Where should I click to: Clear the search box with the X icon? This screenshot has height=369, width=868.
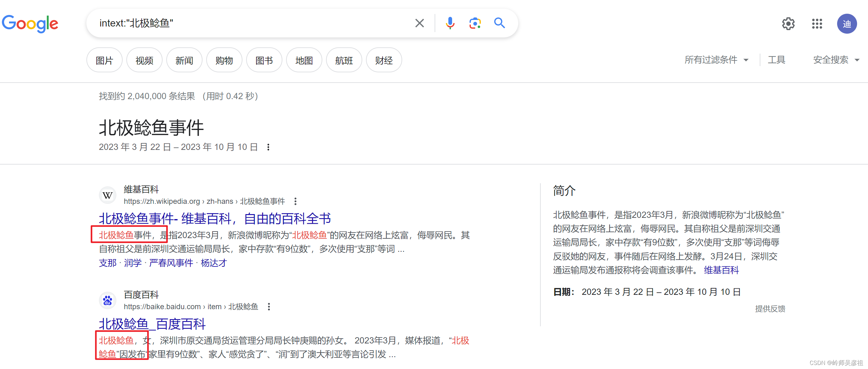click(x=420, y=23)
